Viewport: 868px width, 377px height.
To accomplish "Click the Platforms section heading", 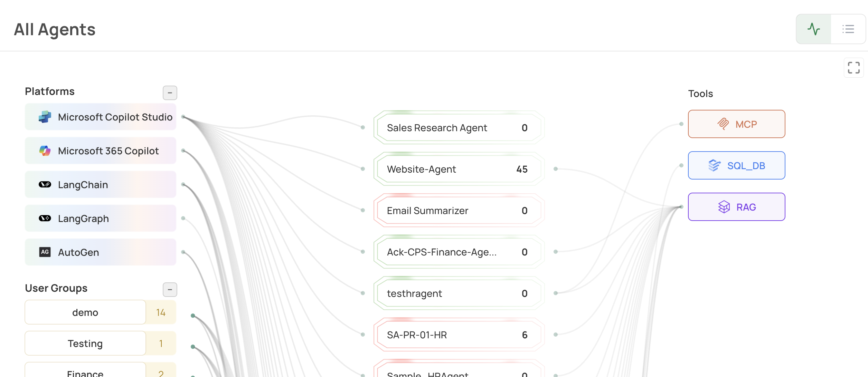I will coord(50,91).
